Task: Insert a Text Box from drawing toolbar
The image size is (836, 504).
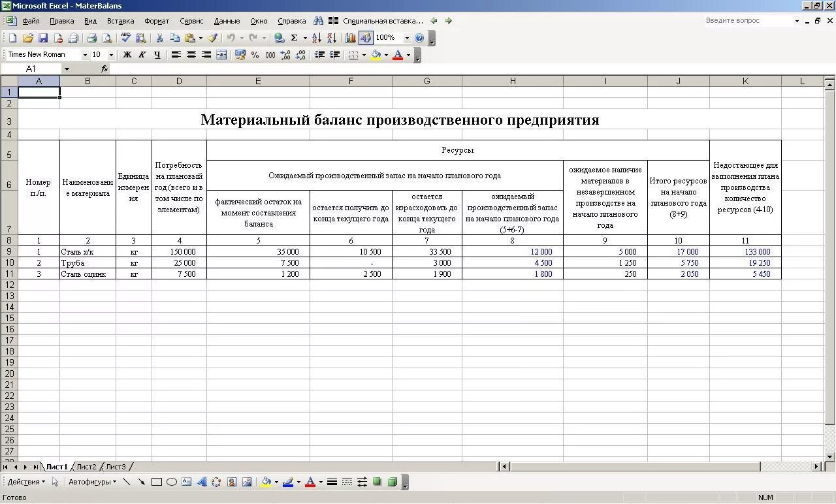Action: pos(187,482)
